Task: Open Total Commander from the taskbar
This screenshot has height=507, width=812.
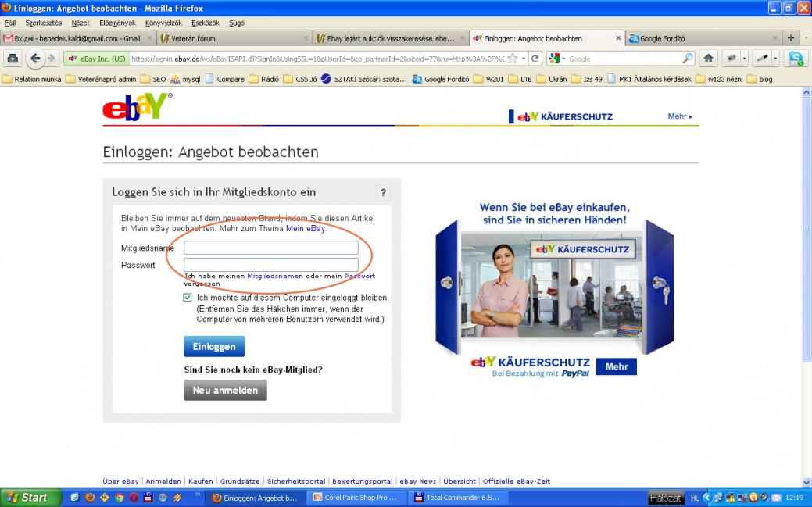Action: click(x=460, y=498)
